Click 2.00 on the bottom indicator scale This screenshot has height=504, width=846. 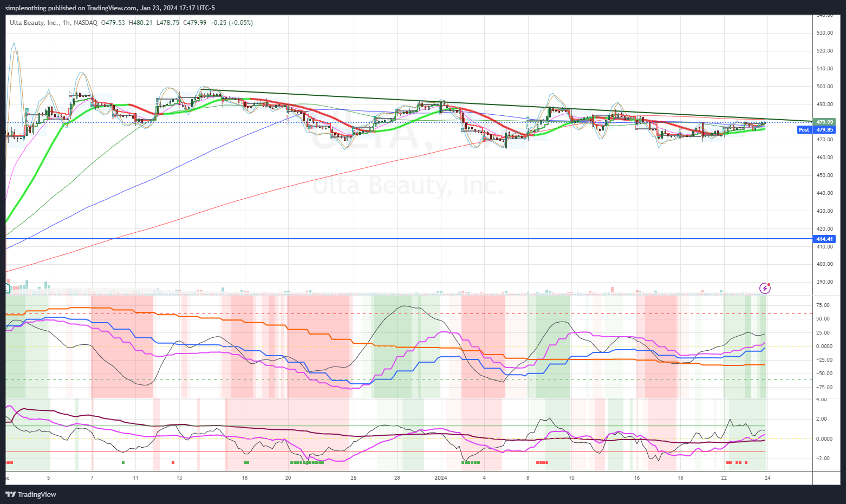click(x=822, y=419)
